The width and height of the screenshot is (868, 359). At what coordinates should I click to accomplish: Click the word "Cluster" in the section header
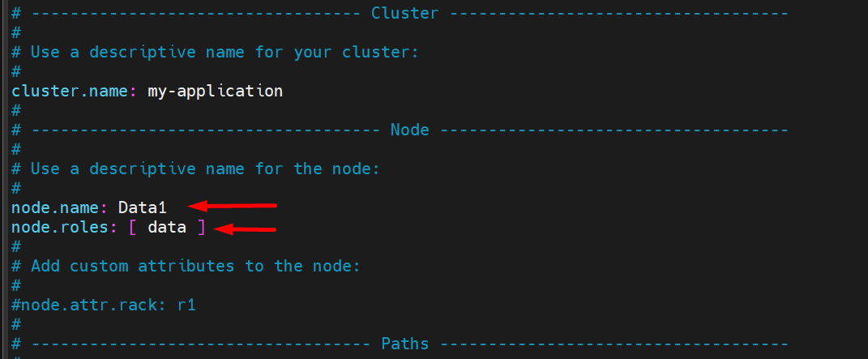(x=404, y=13)
